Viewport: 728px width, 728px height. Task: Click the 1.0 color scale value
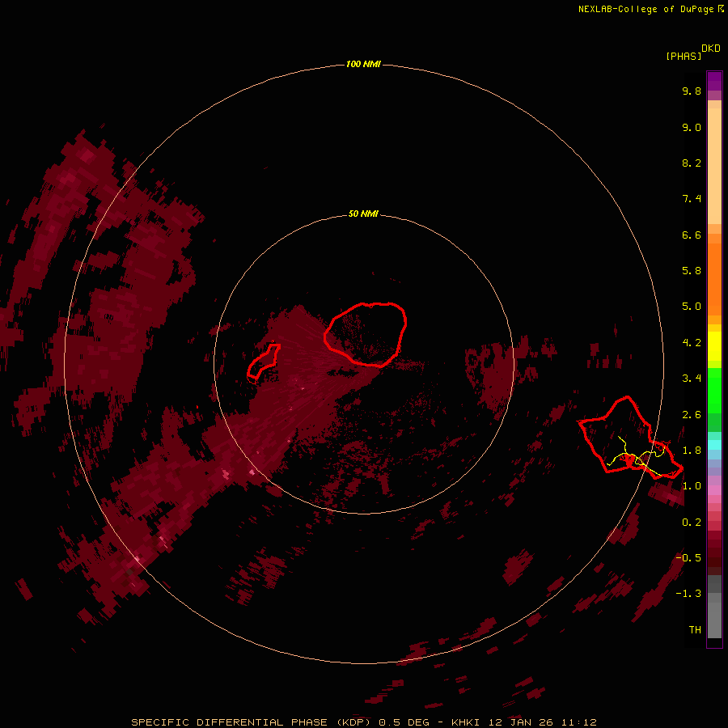pos(692,486)
